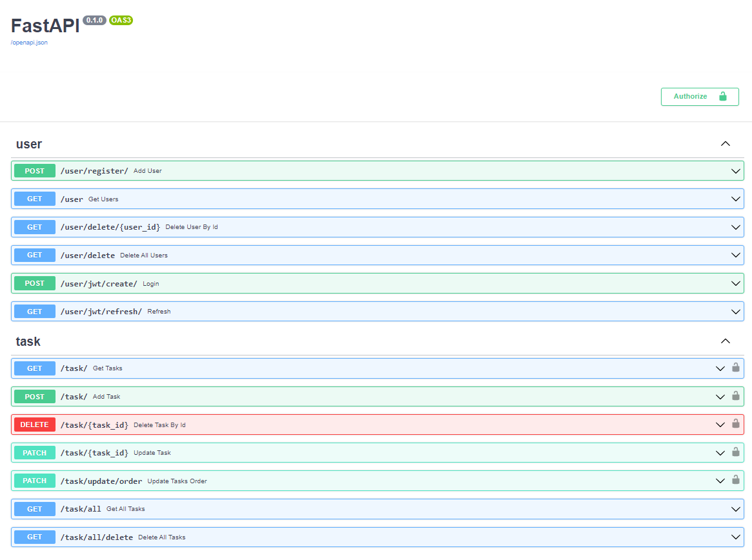Click the lock icon on DELETE /task/{task_id} row
This screenshot has width=752, height=560.
[x=736, y=424]
